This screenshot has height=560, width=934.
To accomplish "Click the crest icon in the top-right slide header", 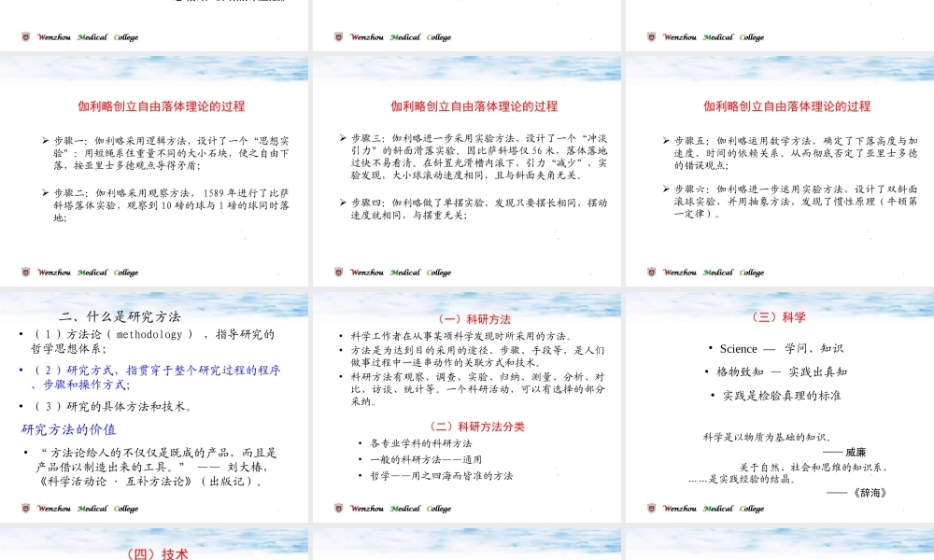I will tap(651, 37).
